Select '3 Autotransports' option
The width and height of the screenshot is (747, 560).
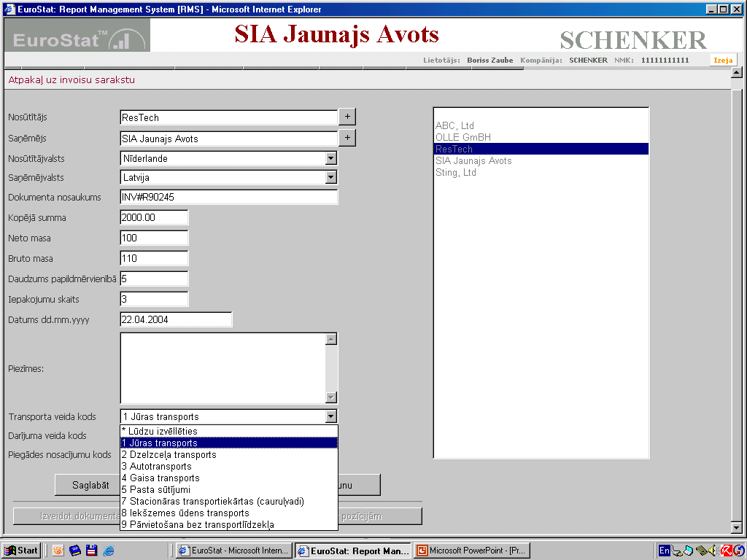click(x=228, y=466)
